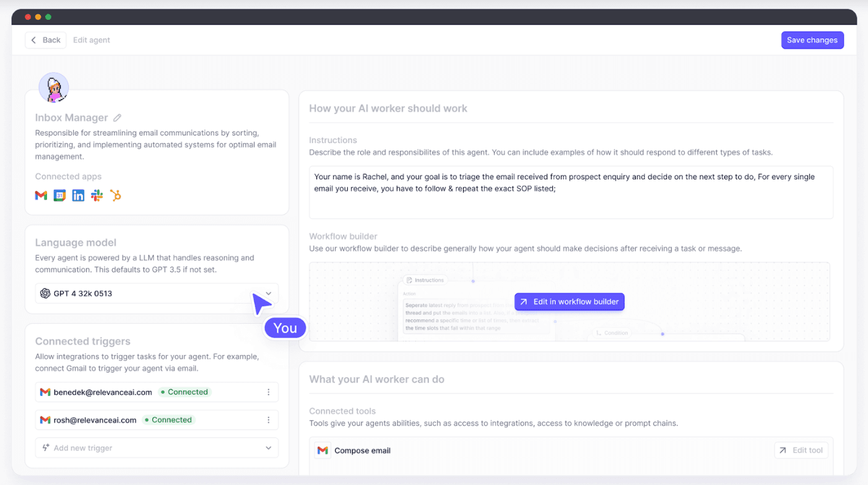The width and height of the screenshot is (868, 485).
Task: Click the Edit agent breadcrumb label
Action: [x=92, y=40]
